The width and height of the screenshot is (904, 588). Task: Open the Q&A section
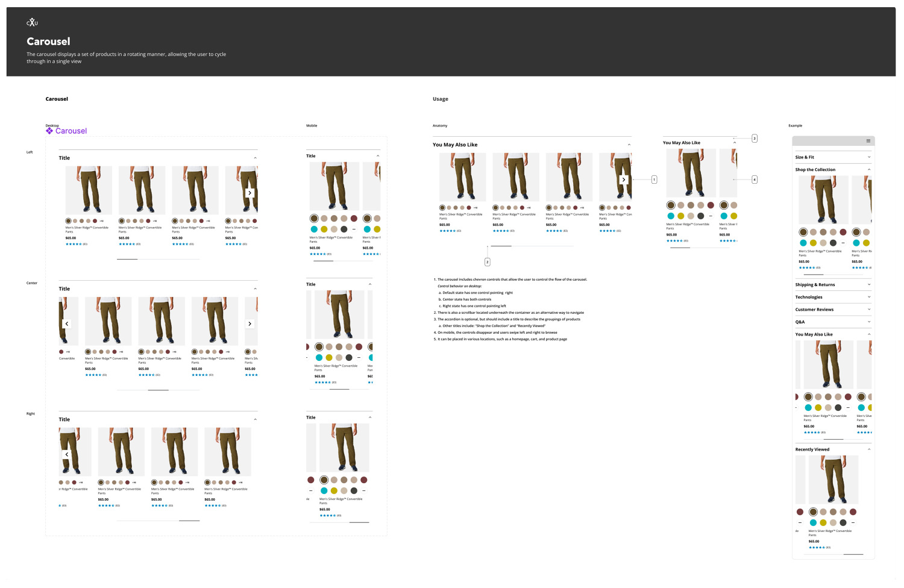click(868, 322)
